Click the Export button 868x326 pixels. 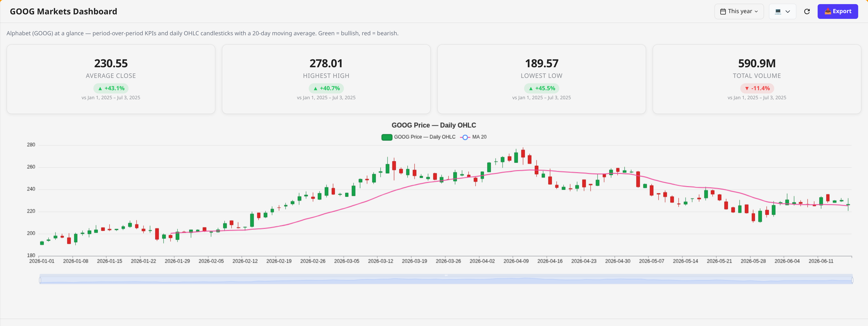(837, 11)
